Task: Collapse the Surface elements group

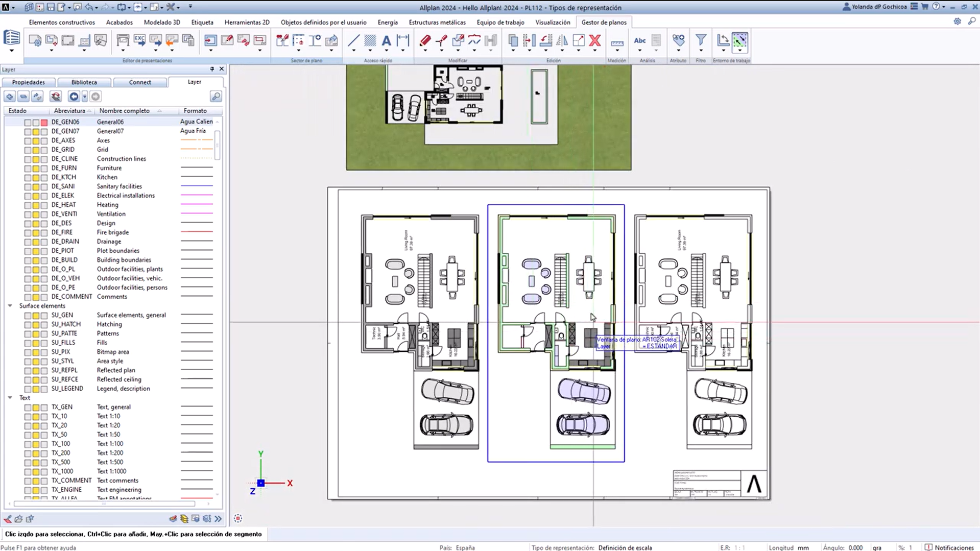Action: click(10, 305)
